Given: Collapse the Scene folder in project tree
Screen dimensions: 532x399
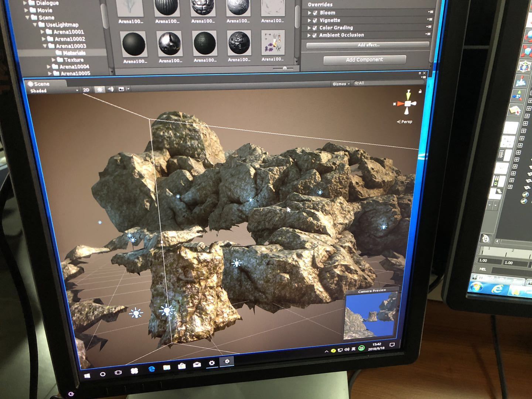Looking at the screenshot, I should (27, 17).
